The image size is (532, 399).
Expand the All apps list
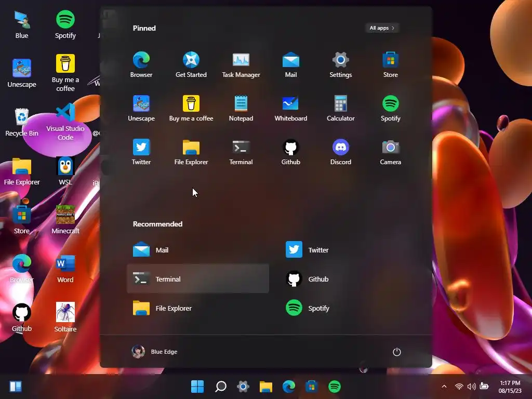pos(382,28)
